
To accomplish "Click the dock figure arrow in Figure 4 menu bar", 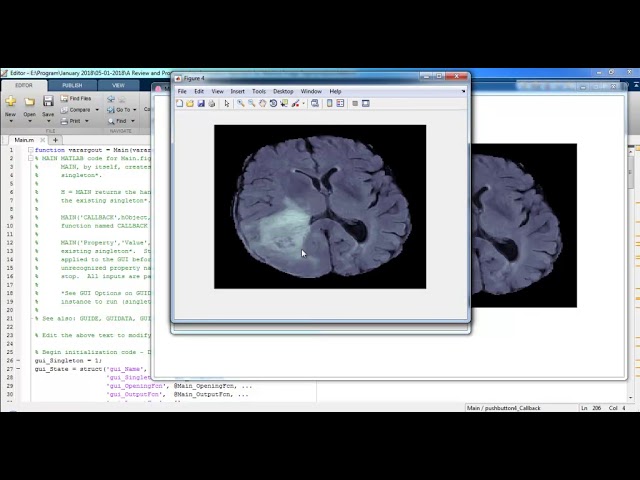I will pos(463,91).
